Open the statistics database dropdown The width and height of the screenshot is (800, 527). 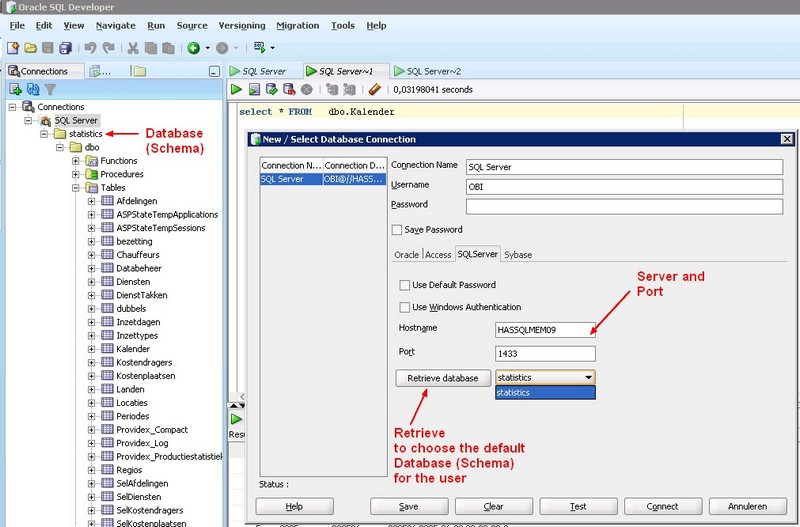[588, 378]
